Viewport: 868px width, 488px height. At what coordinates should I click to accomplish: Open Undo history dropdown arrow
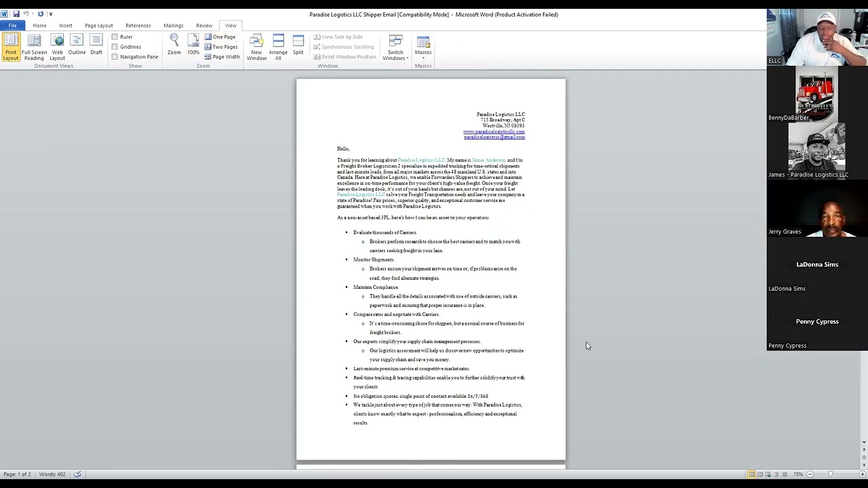pyautogui.click(x=33, y=14)
